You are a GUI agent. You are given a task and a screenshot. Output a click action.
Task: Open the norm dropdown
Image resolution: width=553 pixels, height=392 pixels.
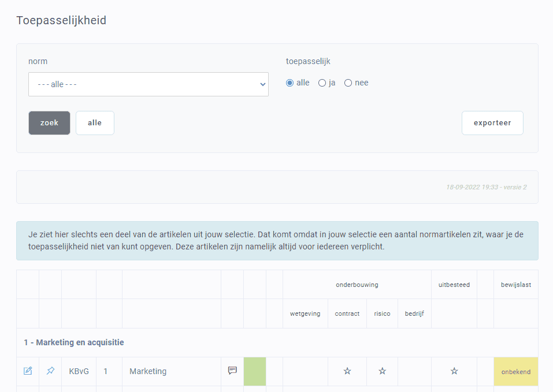pos(149,84)
